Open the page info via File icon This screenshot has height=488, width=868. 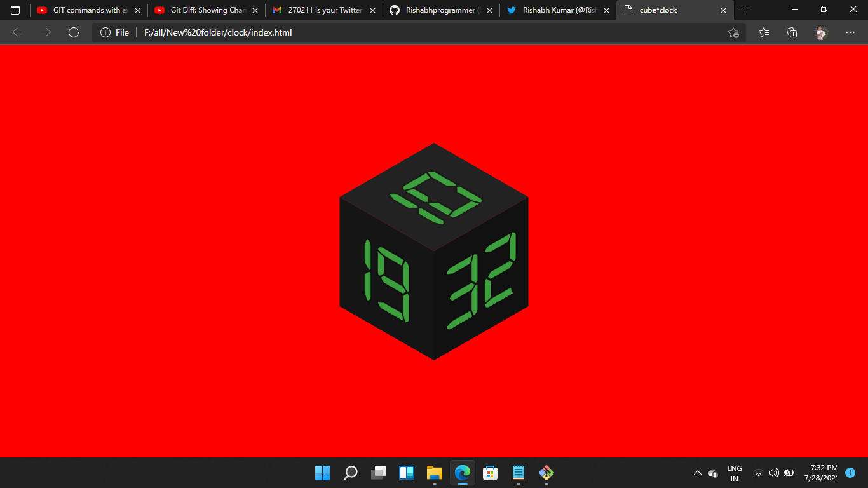tap(105, 32)
